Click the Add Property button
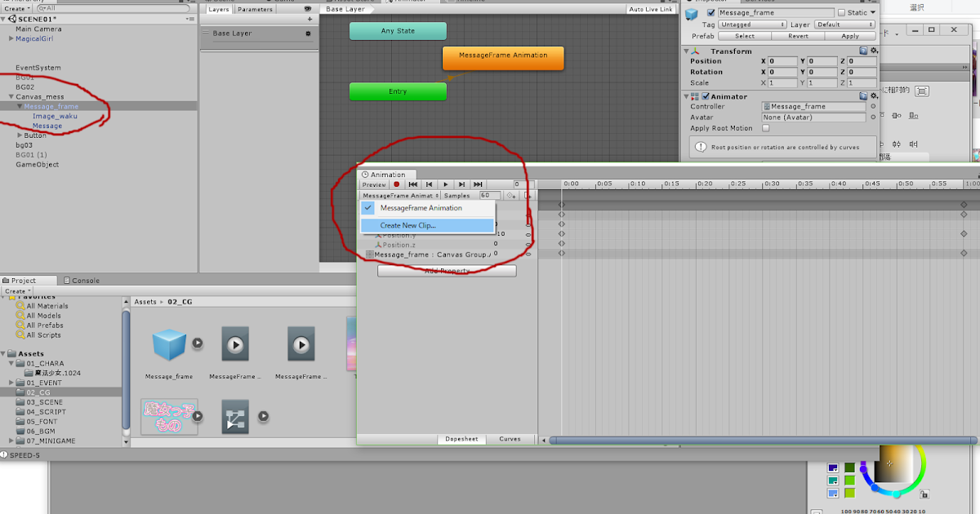This screenshot has height=514, width=980. (x=447, y=270)
